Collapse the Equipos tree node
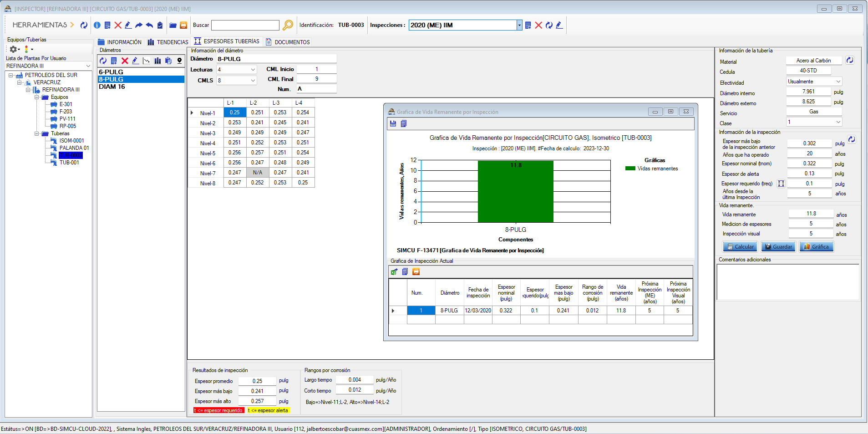Viewport: 868px width, 434px height. point(37,97)
